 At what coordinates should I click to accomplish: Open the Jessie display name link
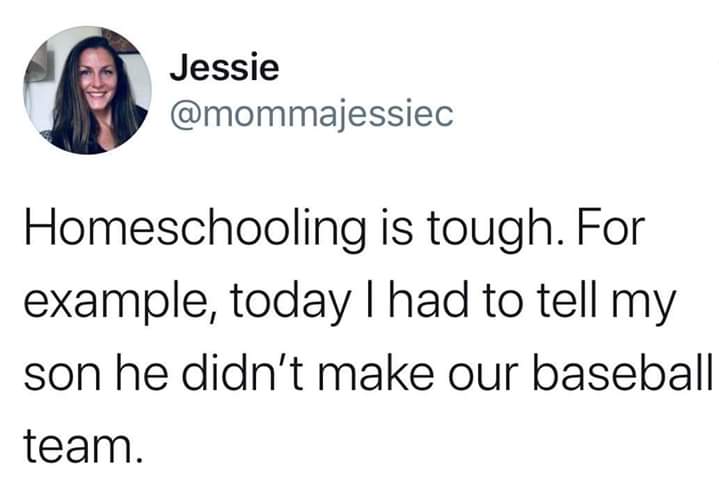[224, 69]
